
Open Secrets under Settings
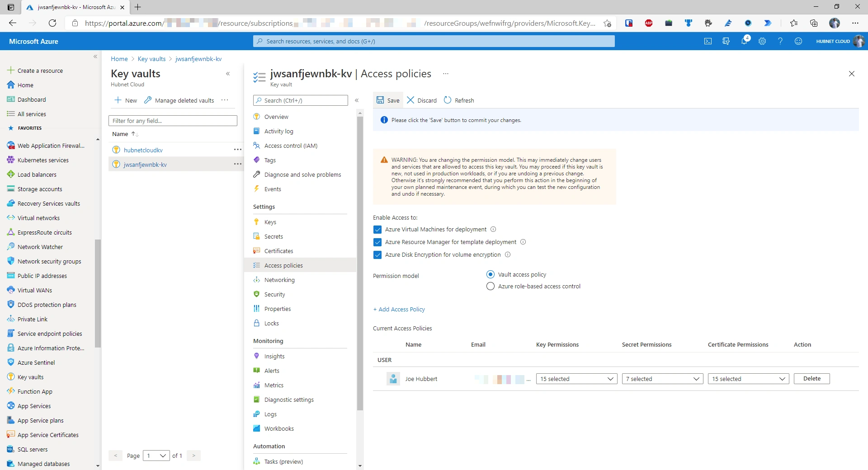coord(274,236)
